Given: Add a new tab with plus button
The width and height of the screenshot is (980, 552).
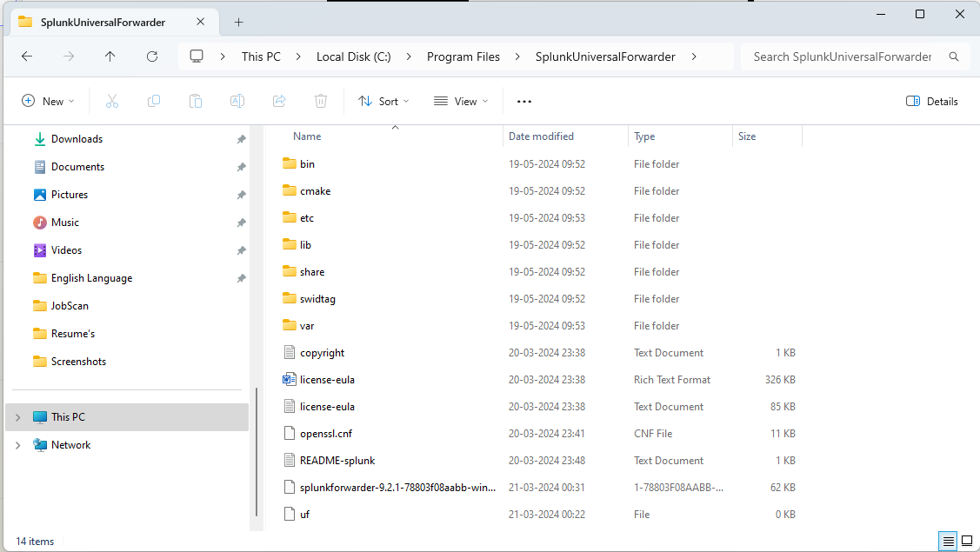Looking at the screenshot, I should (x=239, y=23).
